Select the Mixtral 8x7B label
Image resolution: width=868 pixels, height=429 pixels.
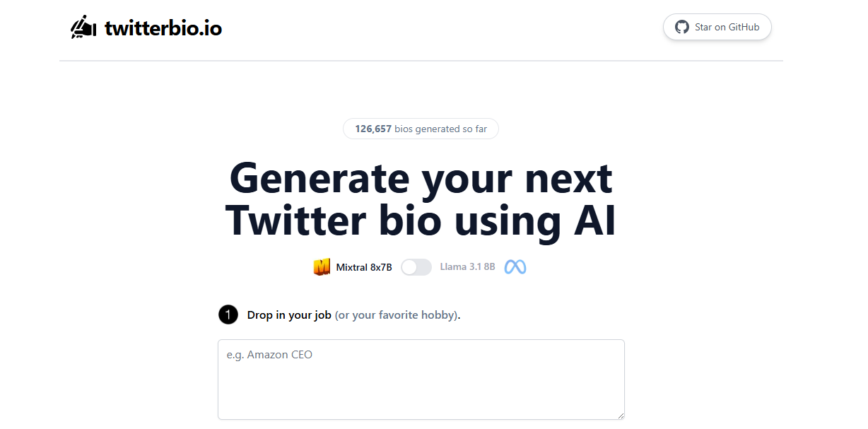(364, 267)
